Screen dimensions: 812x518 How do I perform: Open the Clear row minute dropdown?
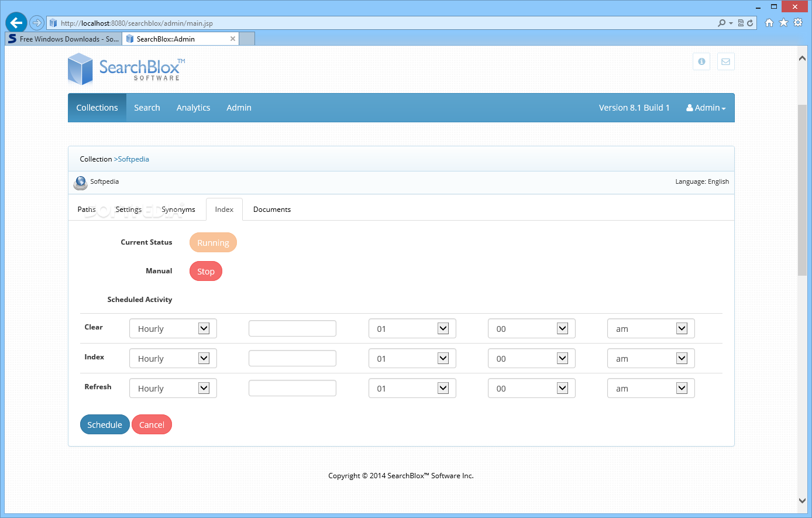[x=532, y=328]
